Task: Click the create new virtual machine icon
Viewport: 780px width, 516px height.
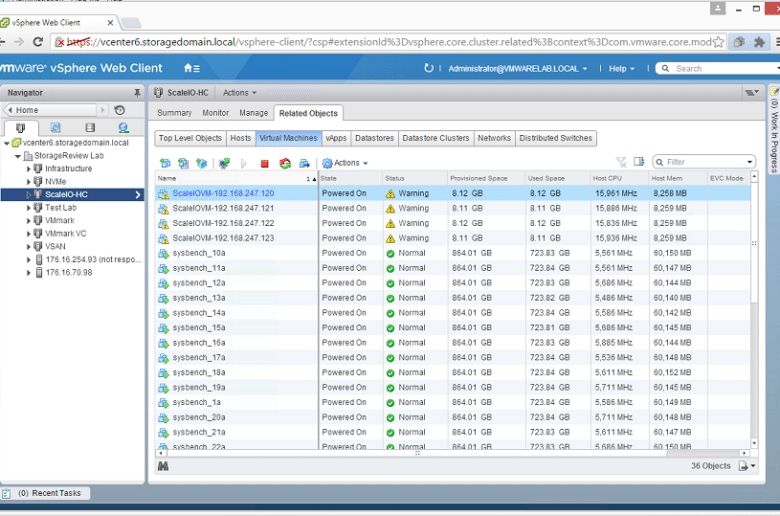Action: point(165,163)
